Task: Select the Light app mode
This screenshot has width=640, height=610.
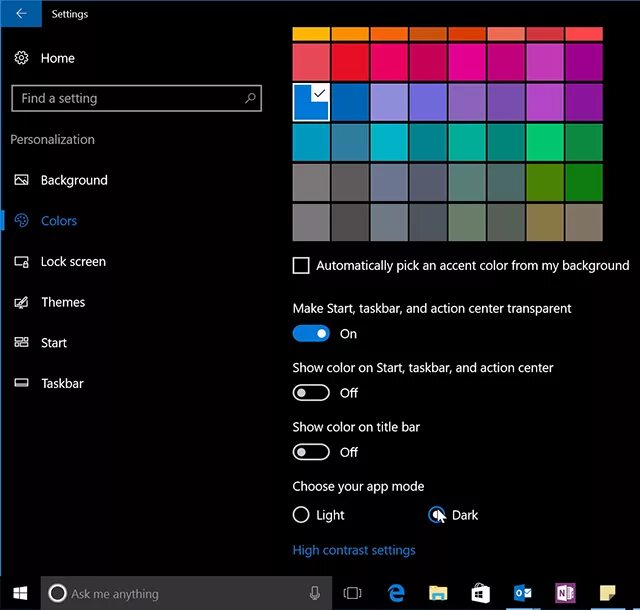Action: point(301,515)
